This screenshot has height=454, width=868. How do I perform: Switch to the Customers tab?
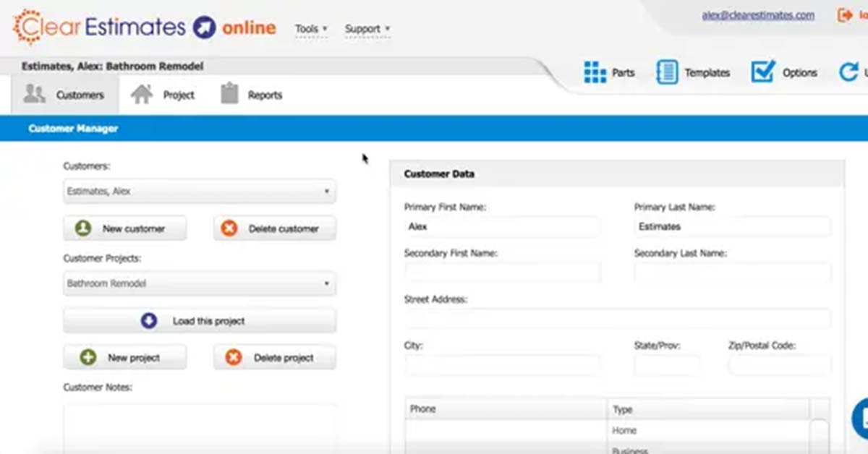[x=65, y=95]
